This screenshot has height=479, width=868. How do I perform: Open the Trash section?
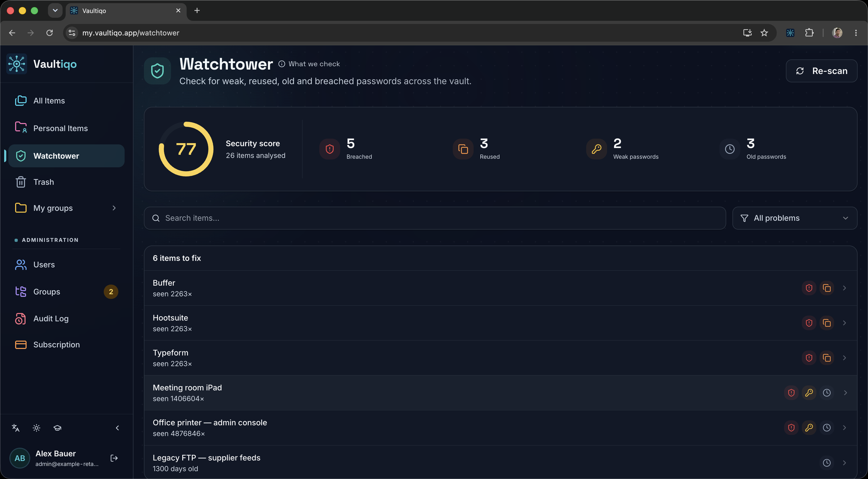(x=66, y=182)
